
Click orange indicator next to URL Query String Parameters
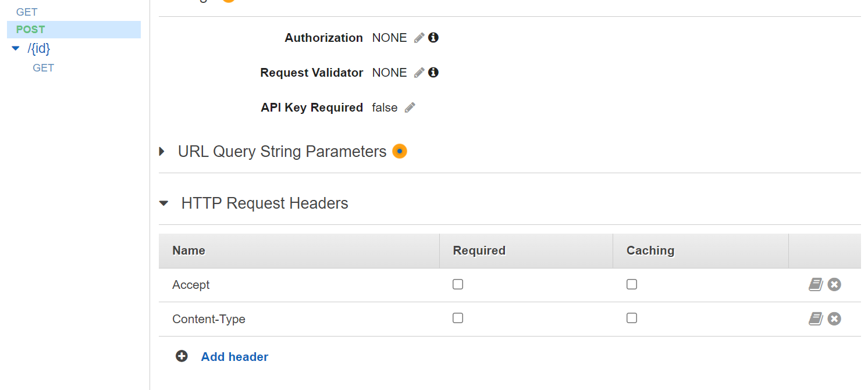click(400, 151)
